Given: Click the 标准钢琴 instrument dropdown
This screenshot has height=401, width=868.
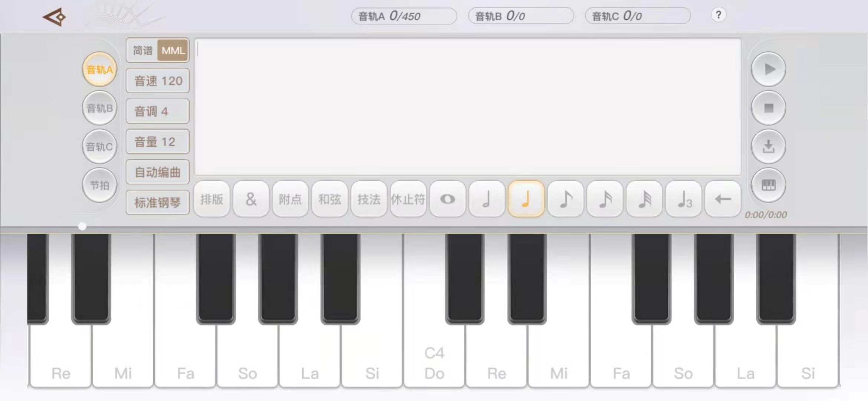Looking at the screenshot, I should click(157, 202).
